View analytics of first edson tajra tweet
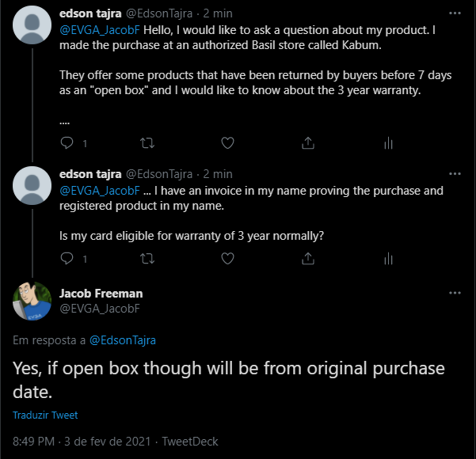This screenshot has height=459, width=476. point(388,143)
